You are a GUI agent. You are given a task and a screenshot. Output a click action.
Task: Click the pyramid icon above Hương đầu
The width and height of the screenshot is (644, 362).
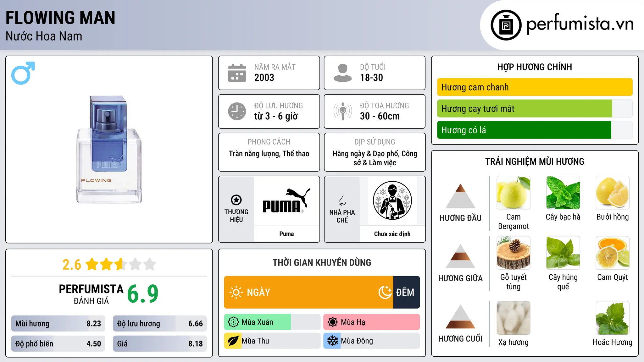point(460,196)
